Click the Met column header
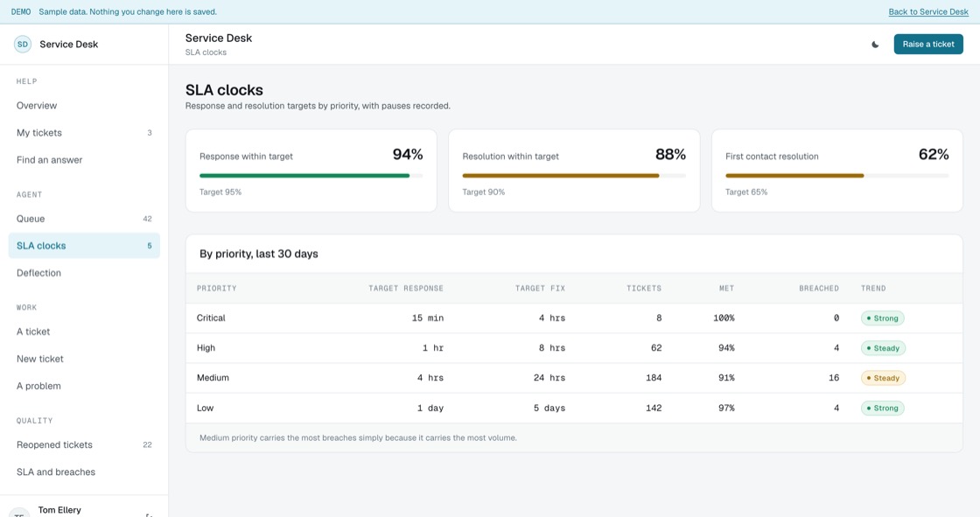The image size is (980, 517). point(726,288)
